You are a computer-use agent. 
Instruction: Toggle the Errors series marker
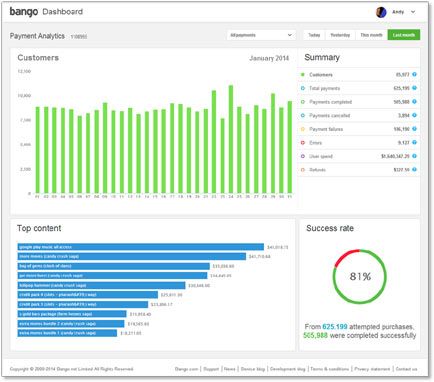tap(303, 143)
